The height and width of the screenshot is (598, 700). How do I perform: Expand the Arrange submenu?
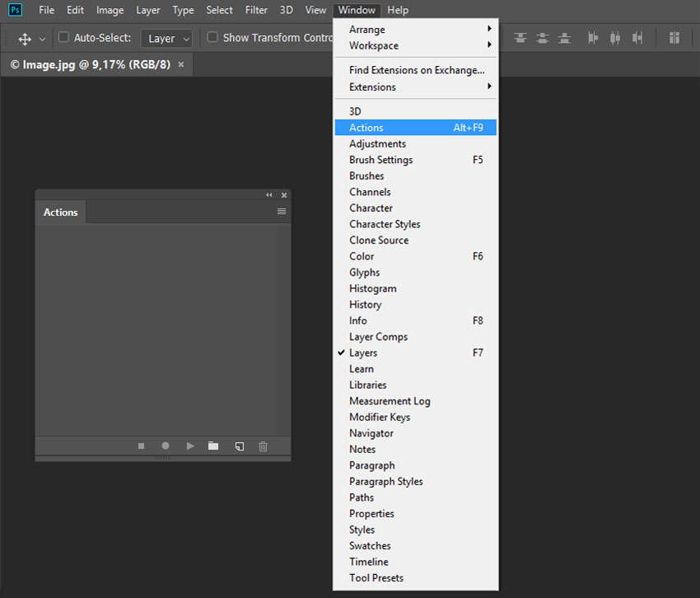click(416, 30)
